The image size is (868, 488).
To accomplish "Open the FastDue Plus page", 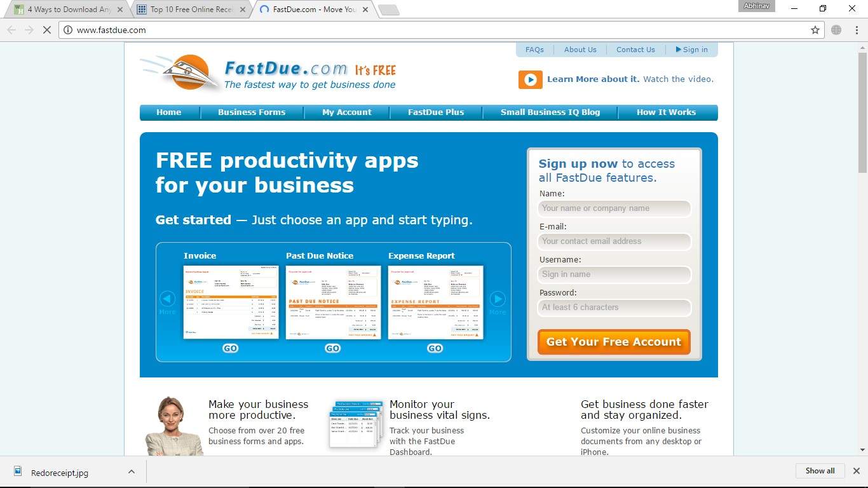I will coord(436,112).
